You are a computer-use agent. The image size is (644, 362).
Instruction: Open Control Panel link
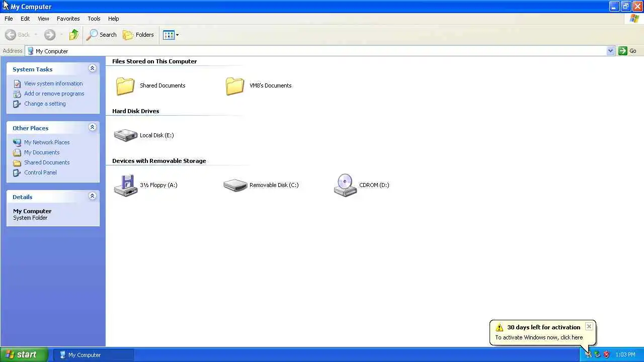[40, 172]
